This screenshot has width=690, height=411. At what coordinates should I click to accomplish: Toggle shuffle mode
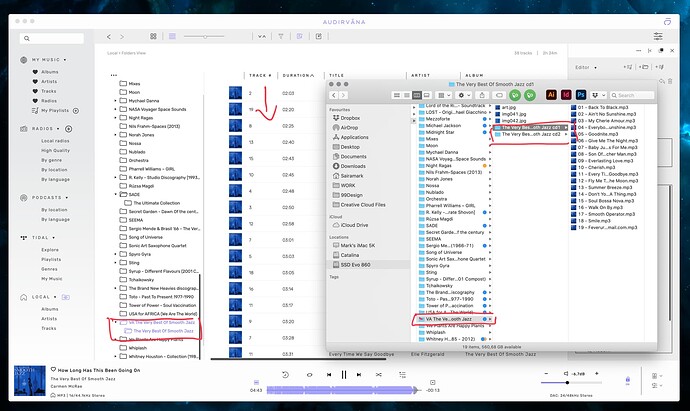click(378, 375)
